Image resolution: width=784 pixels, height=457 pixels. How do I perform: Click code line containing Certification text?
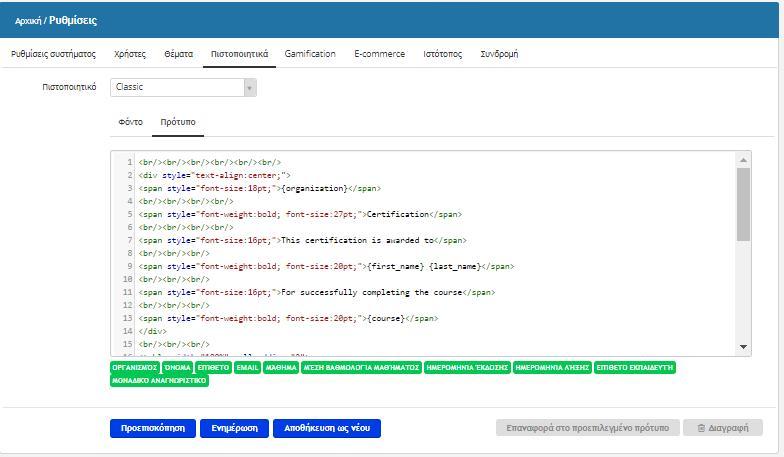pos(300,214)
